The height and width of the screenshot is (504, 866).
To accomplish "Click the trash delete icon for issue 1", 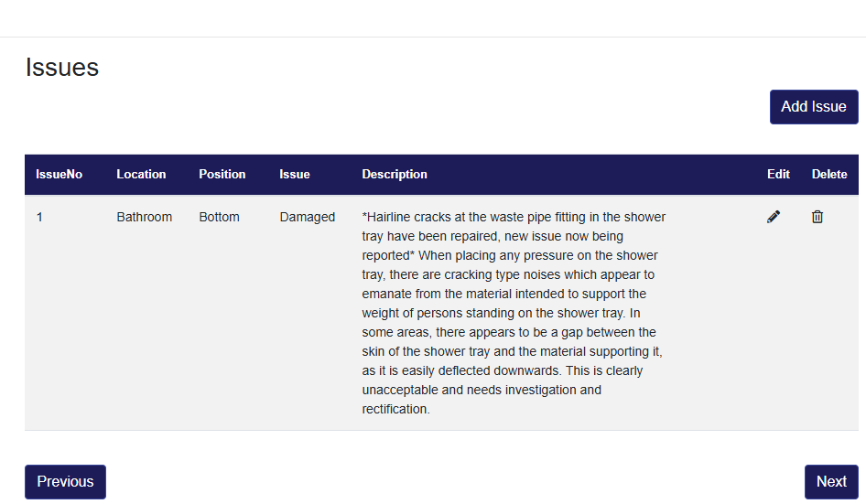I will 817,217.
